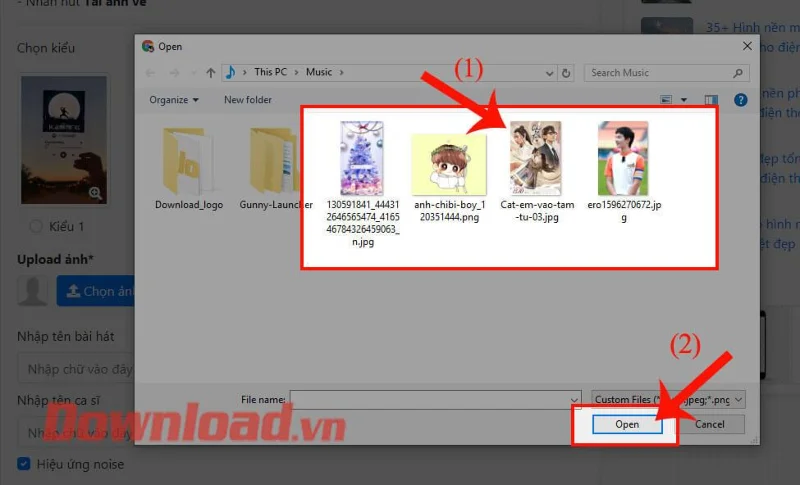This screenshot has width=800, height=485.
Task: Select the Kiểu 1 radio button
Action: click(36, 226)
